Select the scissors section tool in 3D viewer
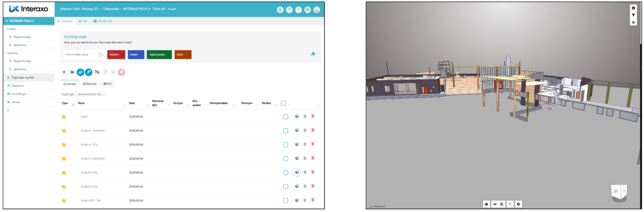 502,204
